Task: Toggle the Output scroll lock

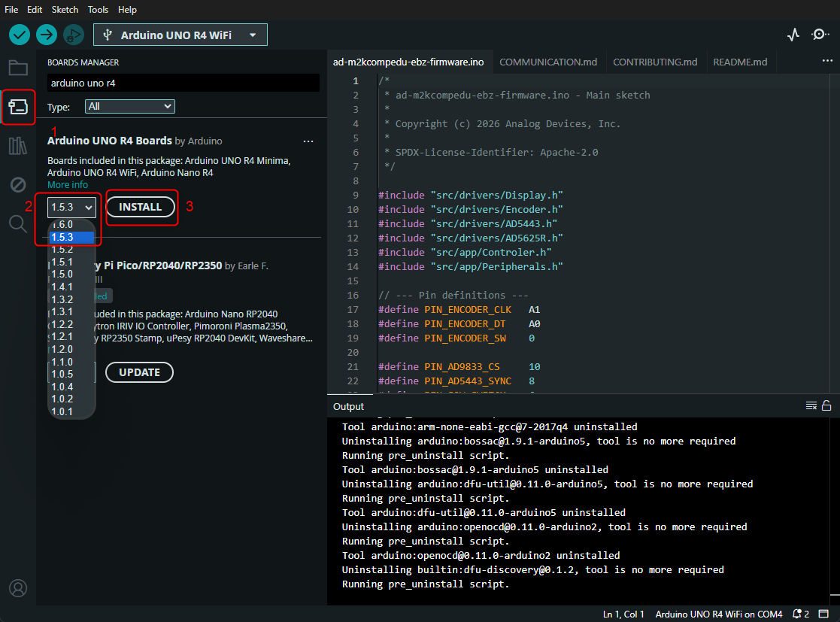Action: [826, 405]
